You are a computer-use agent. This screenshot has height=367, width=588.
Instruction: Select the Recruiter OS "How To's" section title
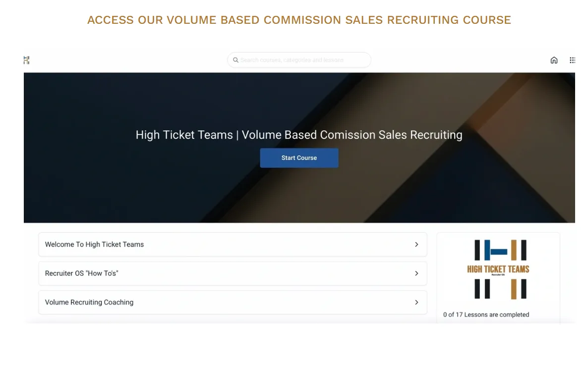81,273
